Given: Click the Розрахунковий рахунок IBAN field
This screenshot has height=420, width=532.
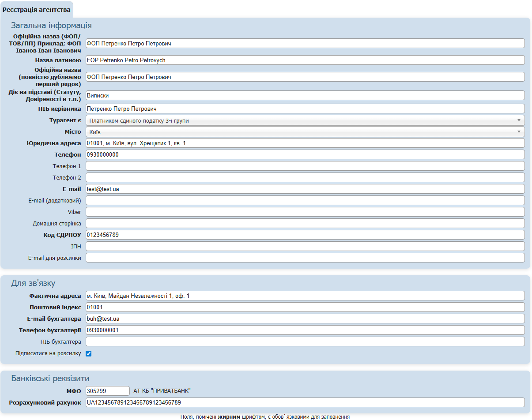Looking at the screenshot, I should pos(305,402).
